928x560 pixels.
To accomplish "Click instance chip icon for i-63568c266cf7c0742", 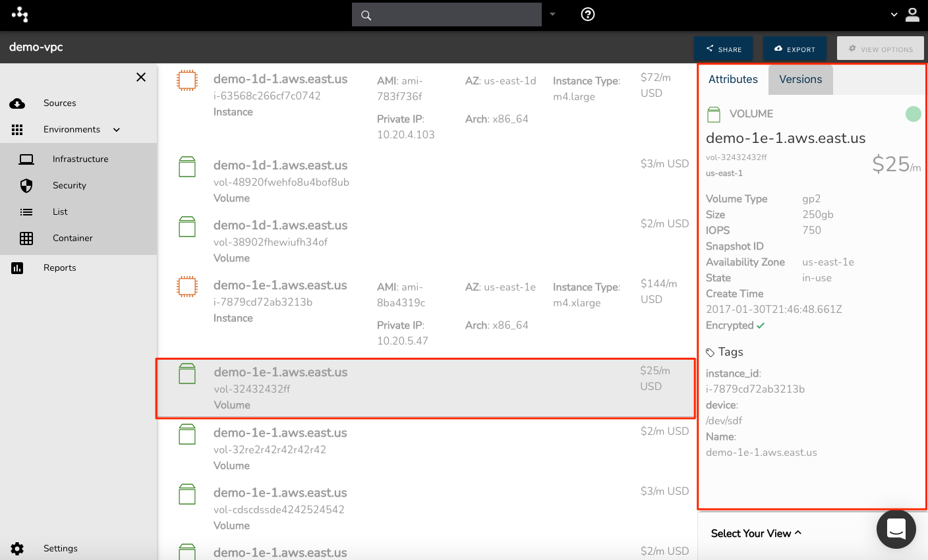I will coord(187,80).
